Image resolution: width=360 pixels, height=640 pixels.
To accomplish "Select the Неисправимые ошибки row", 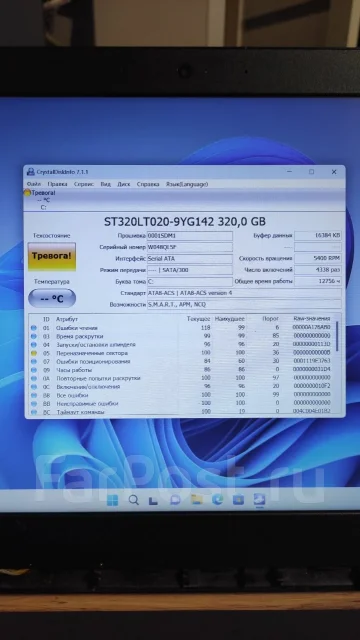I will click(182, 403).
